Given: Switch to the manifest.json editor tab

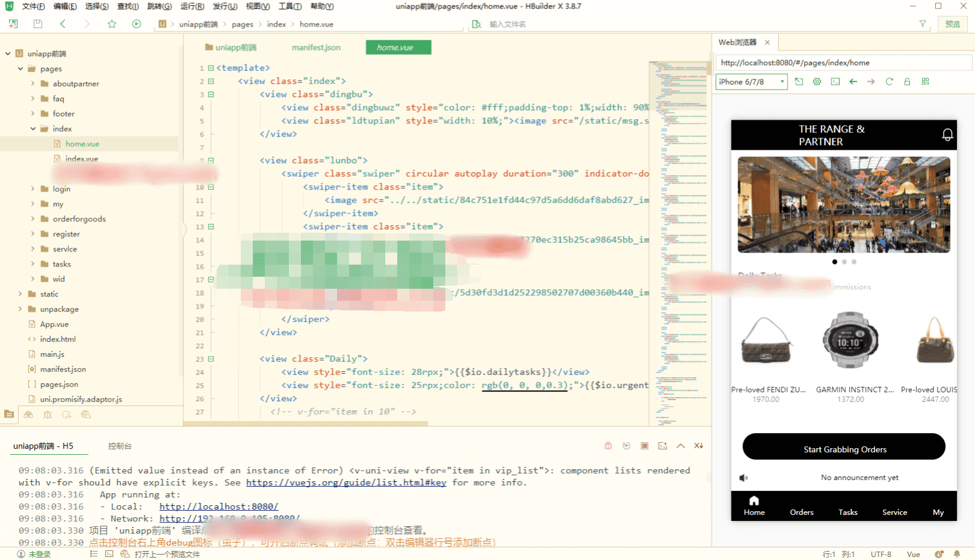Looking at the screenshot, I should (316, 48).
